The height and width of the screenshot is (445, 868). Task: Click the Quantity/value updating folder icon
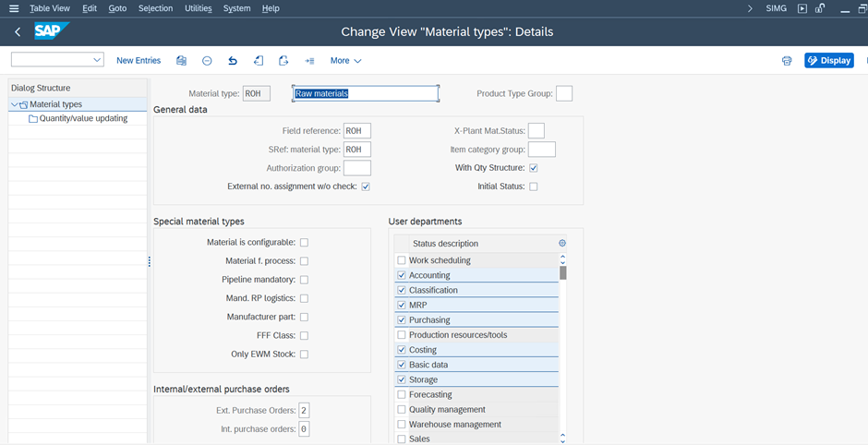point(33,118)
